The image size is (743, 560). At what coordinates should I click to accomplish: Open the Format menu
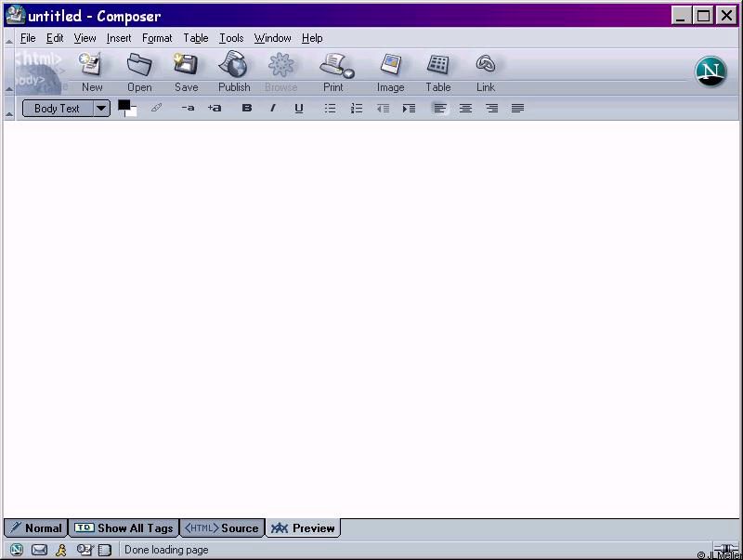[157, 38]
